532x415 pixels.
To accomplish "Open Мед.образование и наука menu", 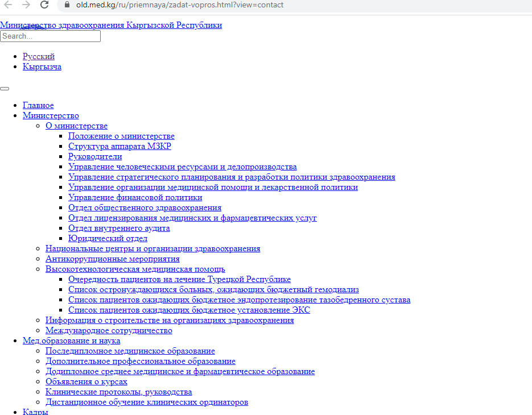I will point(71,341).
